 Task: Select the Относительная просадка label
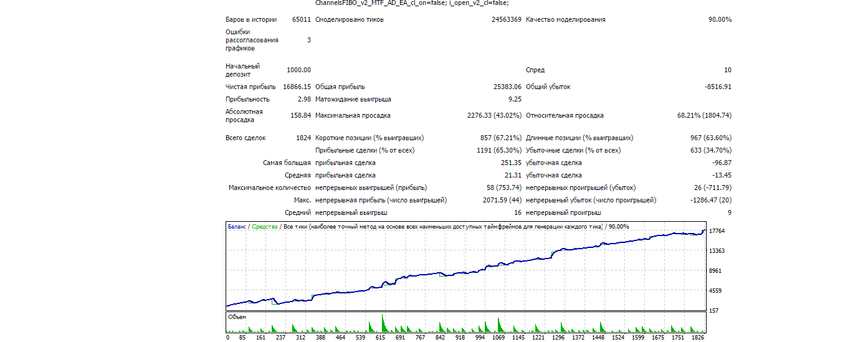click(x=565, y=115)
